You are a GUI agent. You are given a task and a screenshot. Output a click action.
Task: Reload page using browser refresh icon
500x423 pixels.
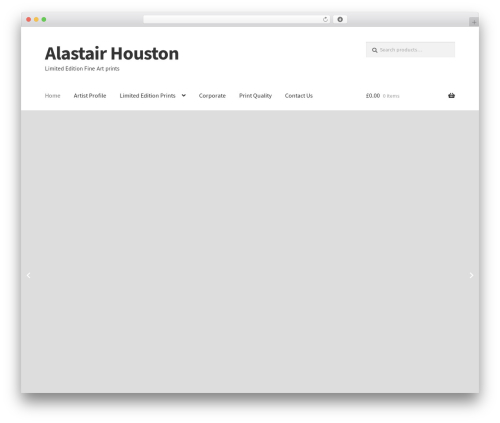tap(325, 20)
